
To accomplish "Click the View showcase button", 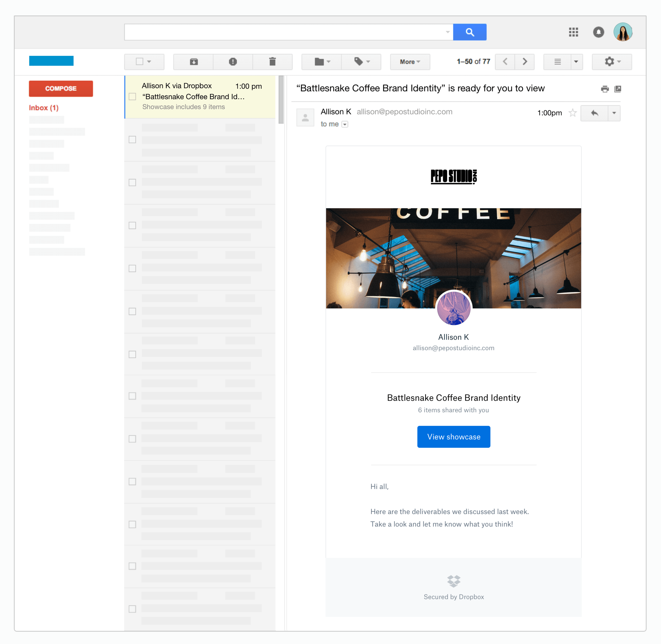I will pyautogui.click(x=454, y=437).
